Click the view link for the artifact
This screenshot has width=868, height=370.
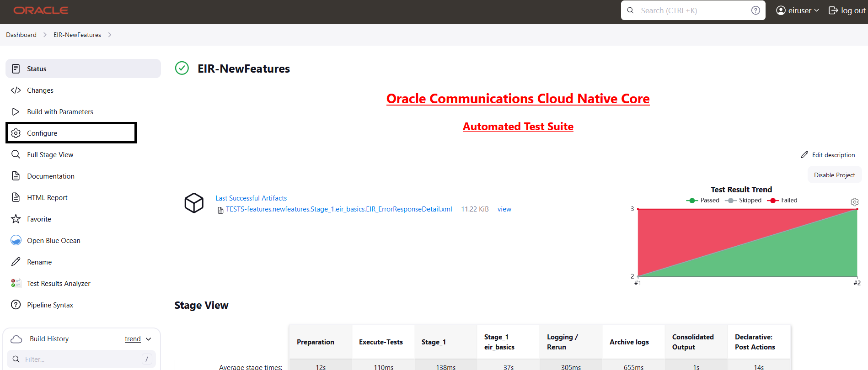[x=504, y=209]
